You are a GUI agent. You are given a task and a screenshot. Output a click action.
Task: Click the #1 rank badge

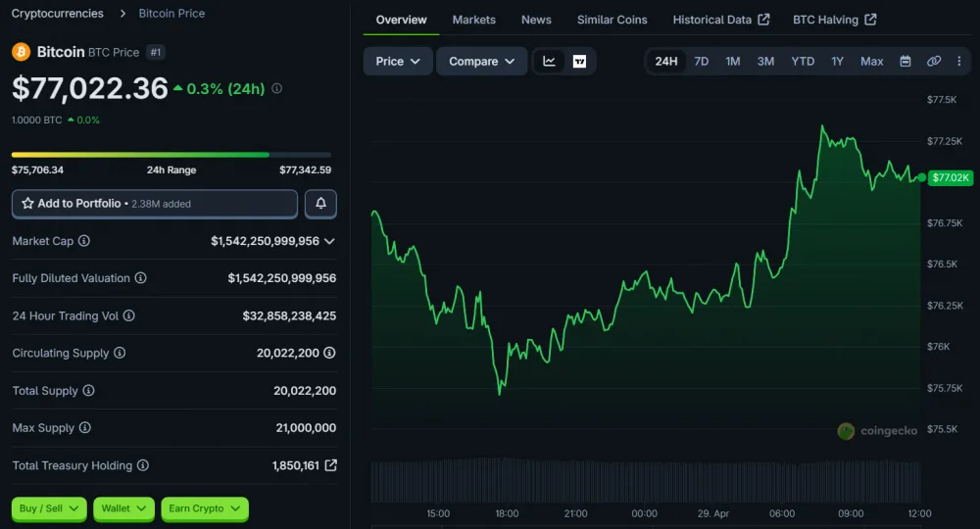coord(156,53)
